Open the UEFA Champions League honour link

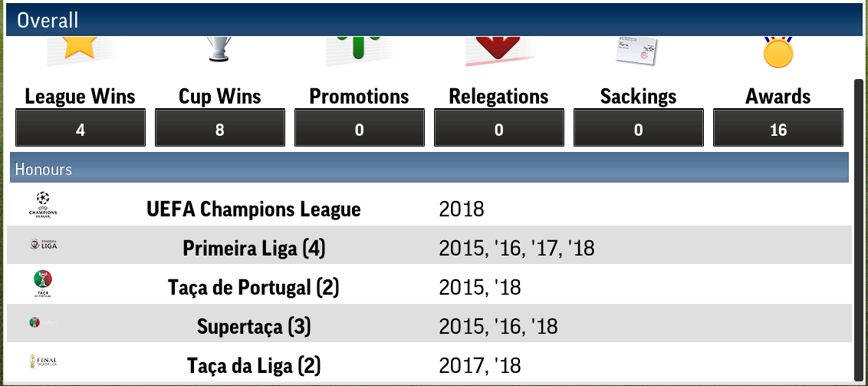(253, 209)
